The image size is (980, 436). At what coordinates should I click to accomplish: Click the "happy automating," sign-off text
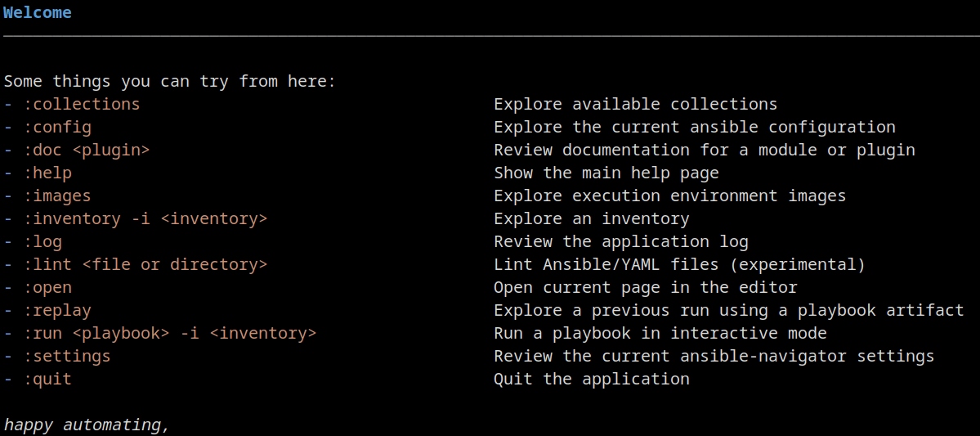coord(87,425)
